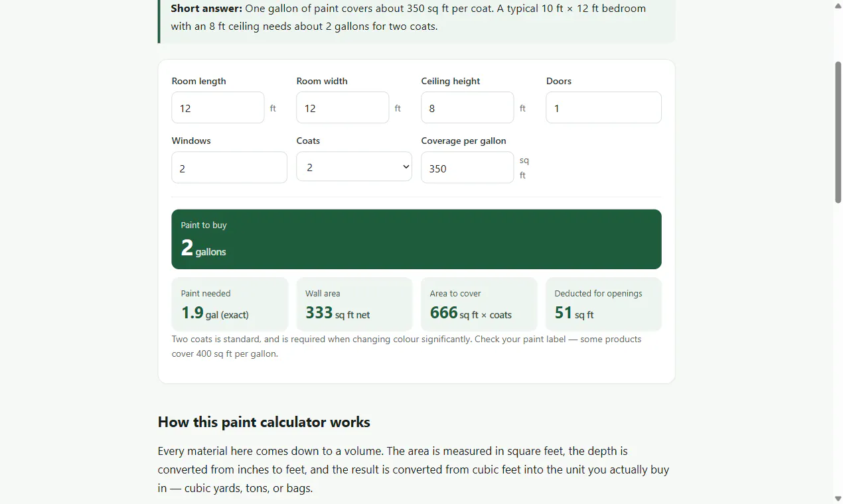Click the Doors input field

coord(603,107)
